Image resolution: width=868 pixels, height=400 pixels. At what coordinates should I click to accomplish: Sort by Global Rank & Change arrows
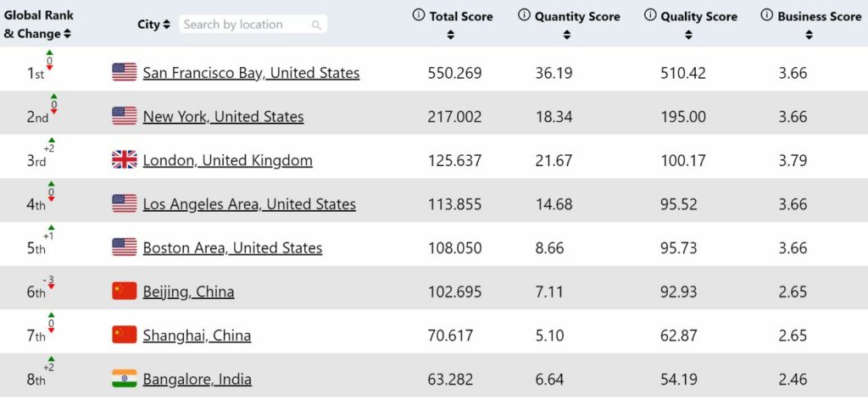(x=68, y=34)
